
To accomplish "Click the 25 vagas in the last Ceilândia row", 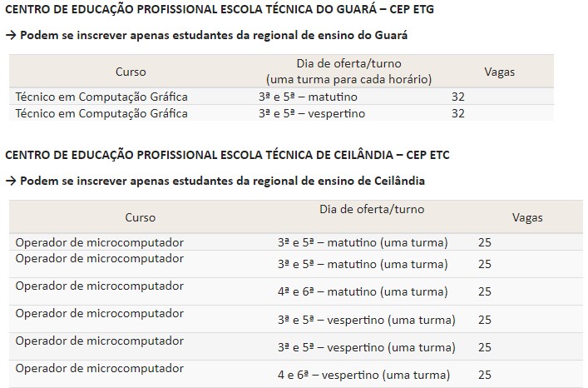I will coord(485,374).
